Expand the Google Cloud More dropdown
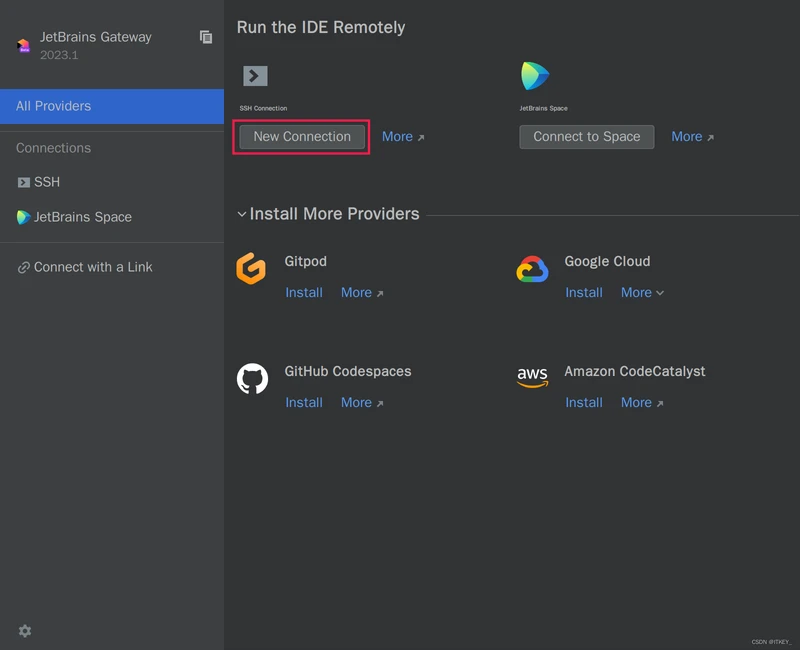800x650 pixels. tap(642, 293)
